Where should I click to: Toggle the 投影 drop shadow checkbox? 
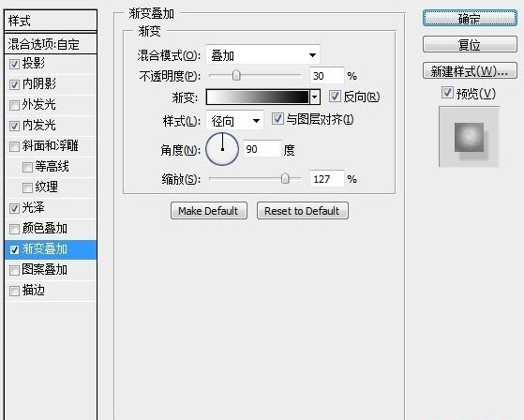tap(14, 64)
